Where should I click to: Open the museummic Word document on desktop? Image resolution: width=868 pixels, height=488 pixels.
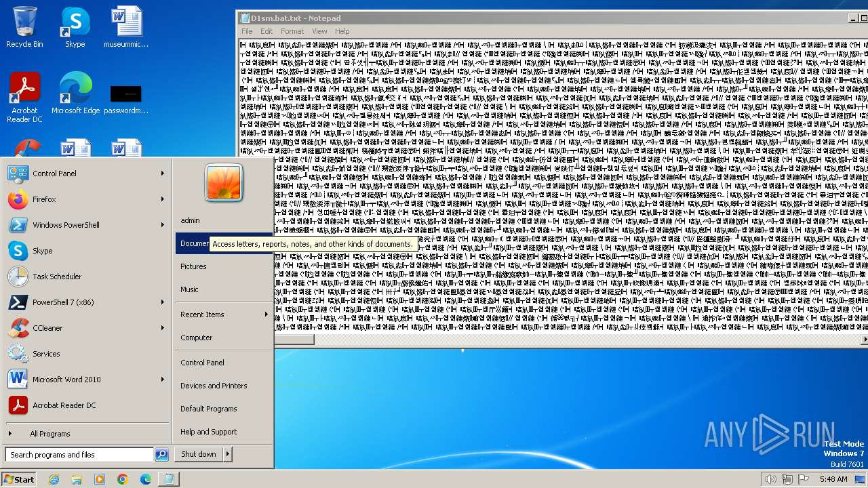(126, 27)
